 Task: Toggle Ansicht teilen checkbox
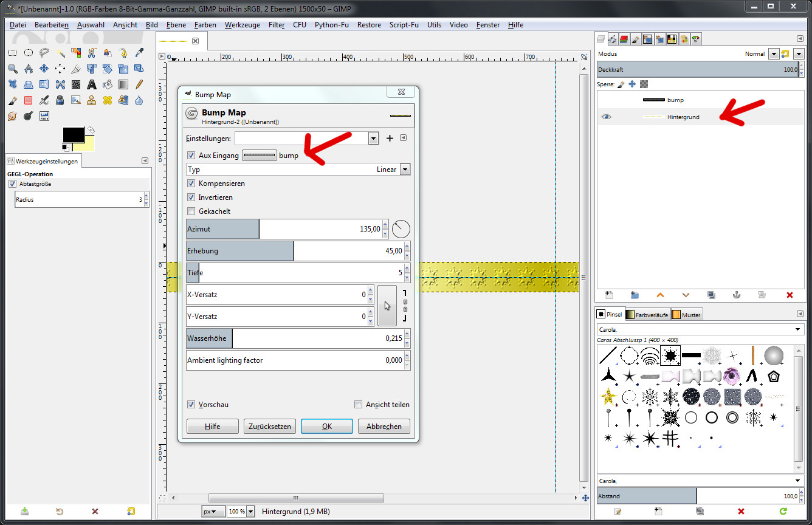coord(358,405)
